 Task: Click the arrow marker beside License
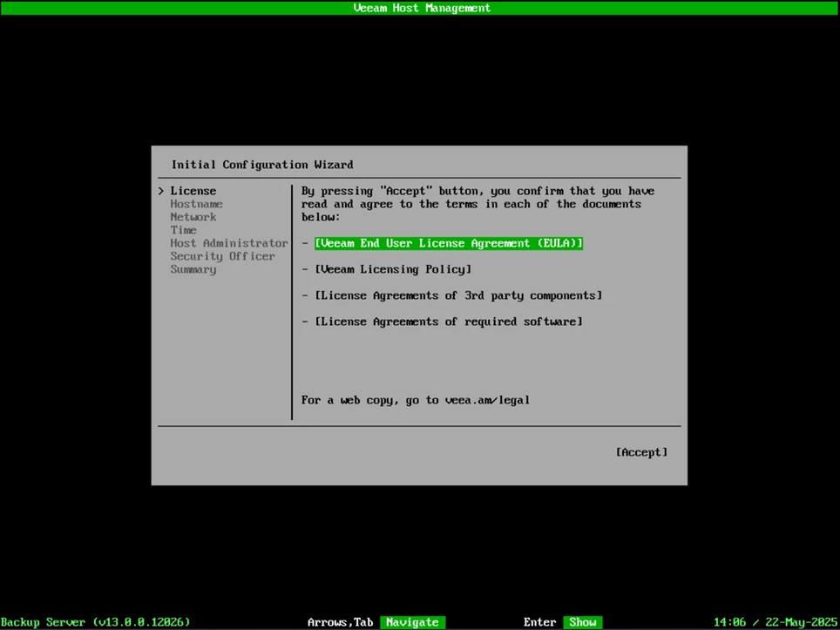click(x=161, y=191)
